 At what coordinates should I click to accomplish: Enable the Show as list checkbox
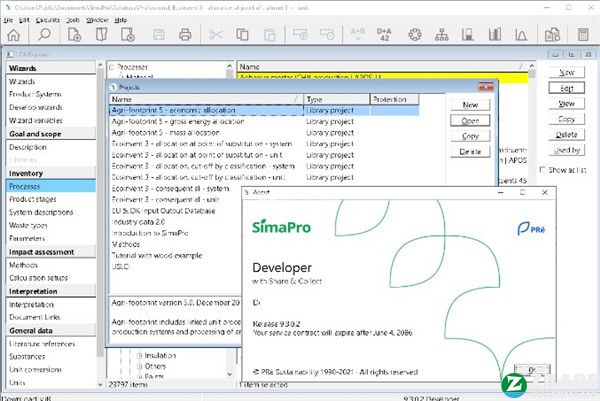click(x=542, y=170)
